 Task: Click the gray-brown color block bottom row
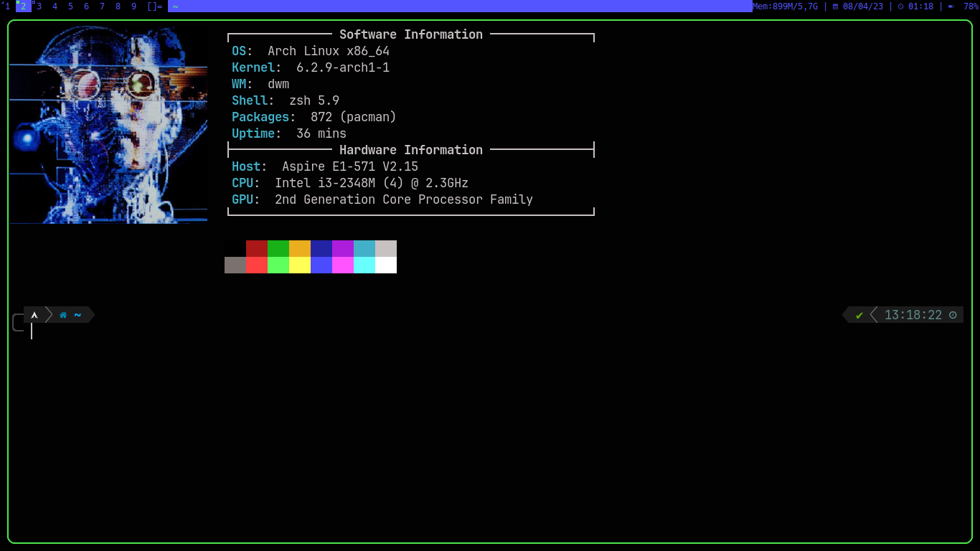(x=235, y=265)
